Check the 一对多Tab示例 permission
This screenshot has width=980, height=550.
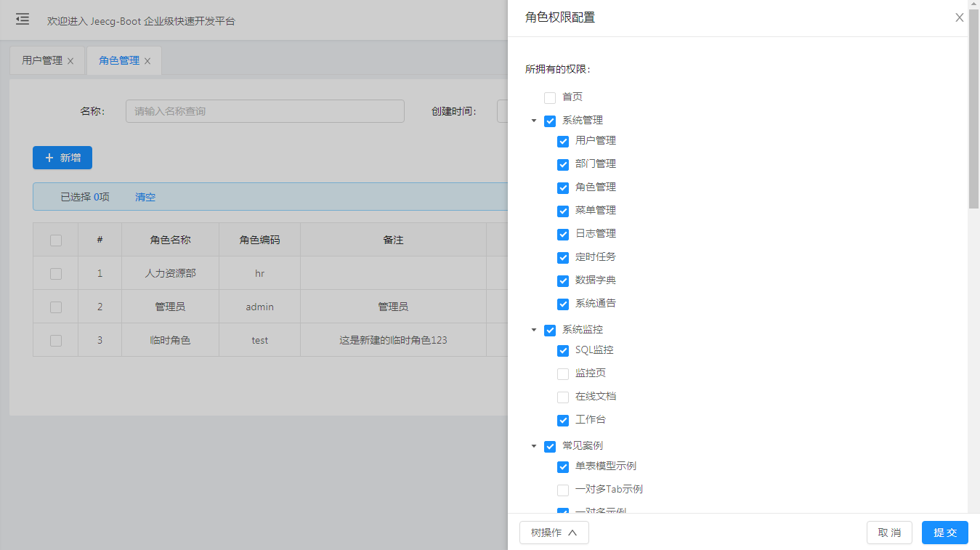(563, 490)
